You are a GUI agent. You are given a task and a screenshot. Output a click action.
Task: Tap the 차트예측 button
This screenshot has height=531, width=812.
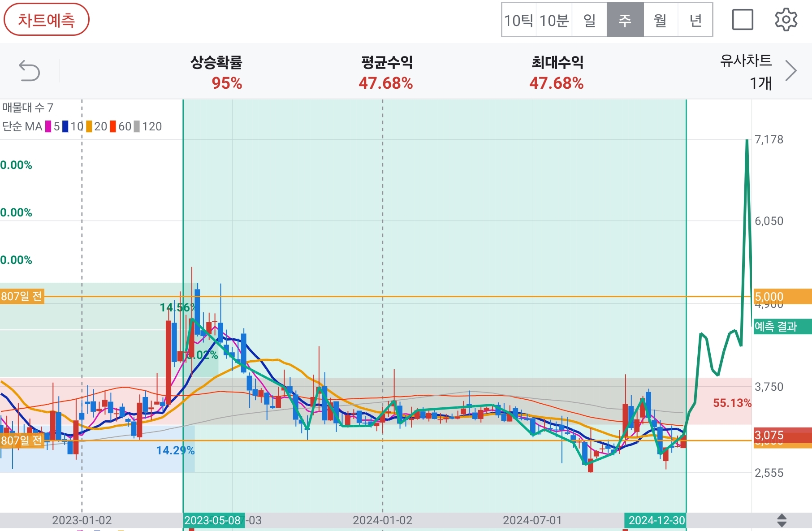pyautogui.click(x=47, y=20)
